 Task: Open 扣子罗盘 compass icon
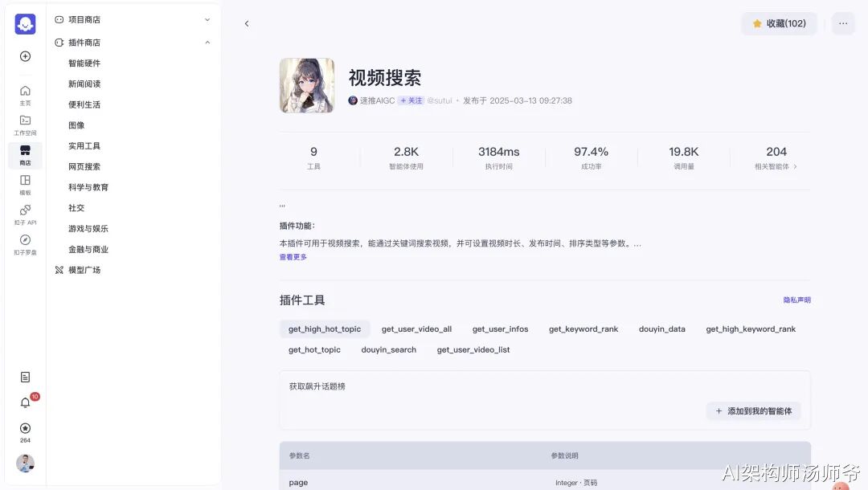tap(25, 244)
